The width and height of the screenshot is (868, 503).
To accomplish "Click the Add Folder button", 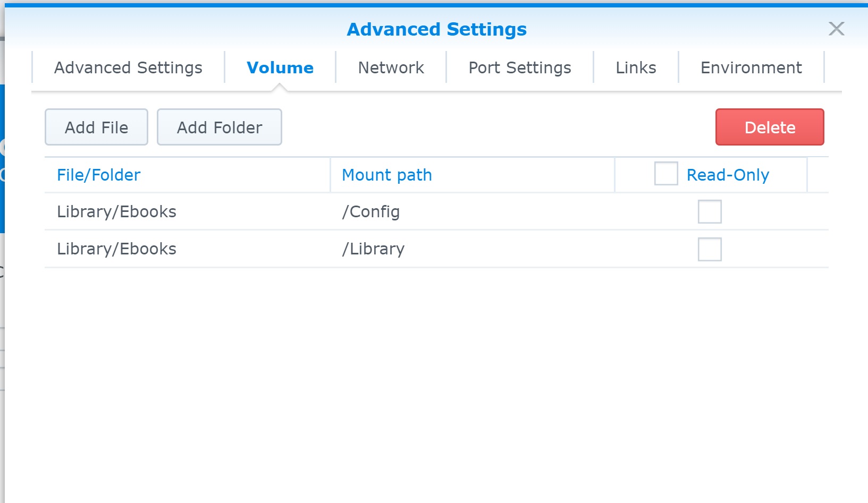I will click(x=220, y=127).
